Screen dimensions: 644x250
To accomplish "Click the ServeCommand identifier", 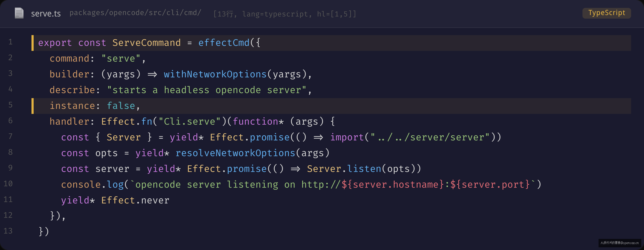I will (x=147, y=43).
